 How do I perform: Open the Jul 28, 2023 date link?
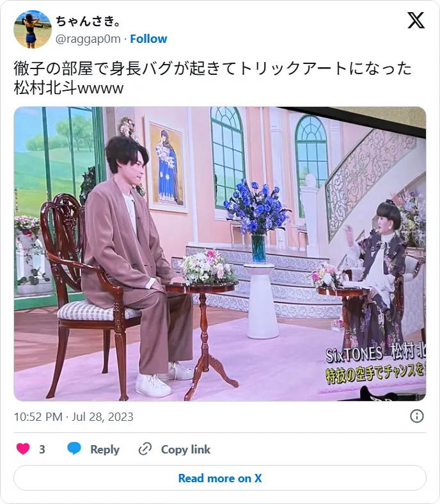click(102, 417)
